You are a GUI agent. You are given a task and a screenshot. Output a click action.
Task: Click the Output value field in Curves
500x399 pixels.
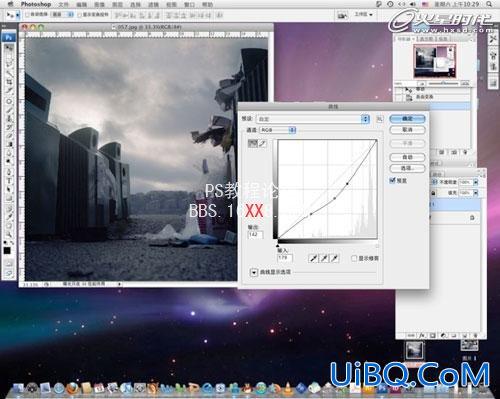point(255,234)
